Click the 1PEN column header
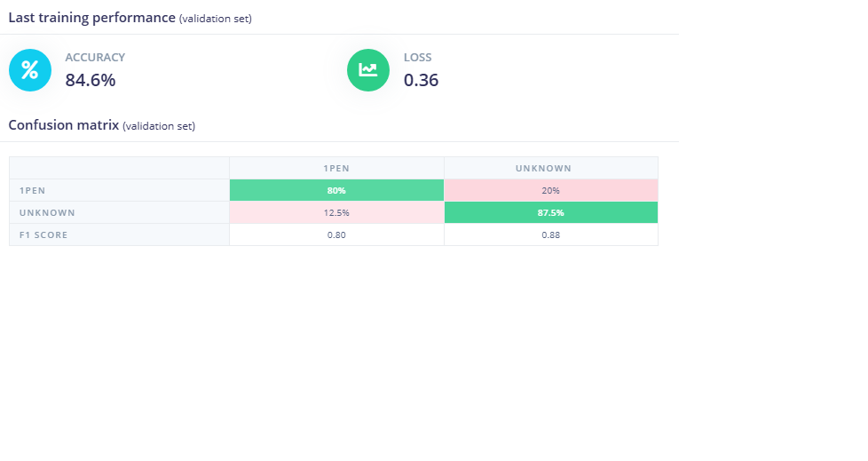 (x=336, y=168)
